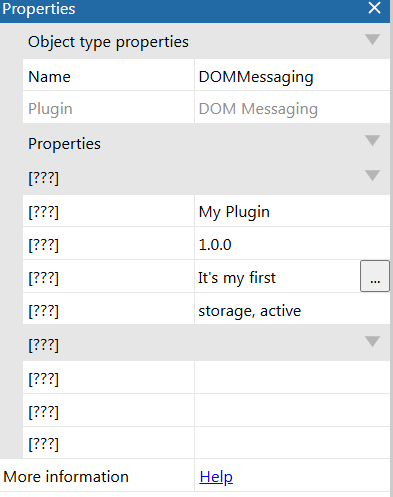Select the last empty value field above Help

(292, 443)
